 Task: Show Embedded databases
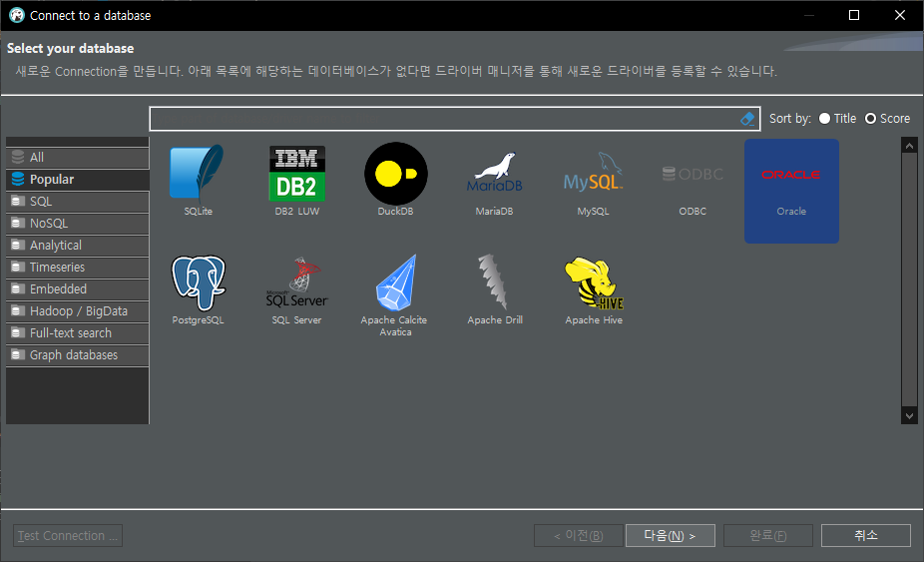[77, 288]
